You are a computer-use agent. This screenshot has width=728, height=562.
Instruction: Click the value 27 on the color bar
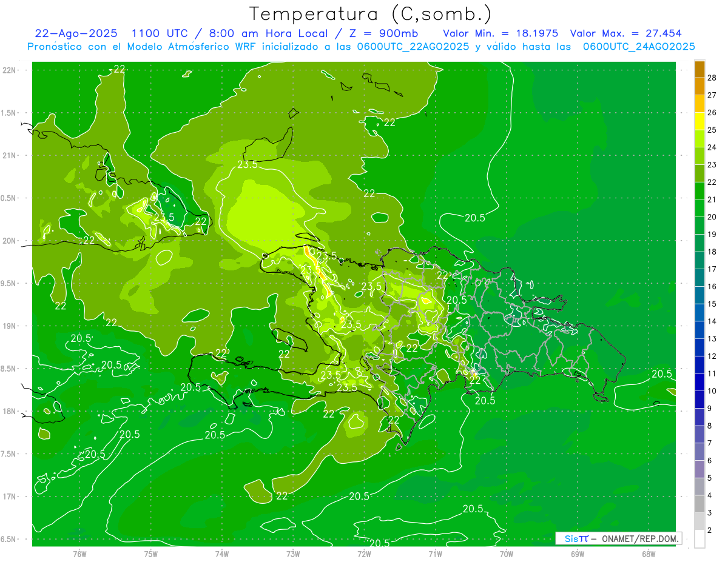(x=712, y=95)
